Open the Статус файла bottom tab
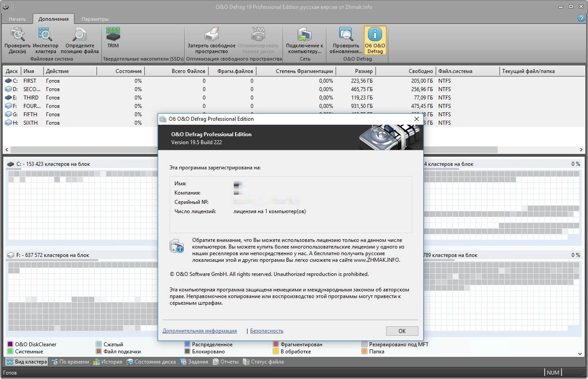This screenshot has width=588, height=379. point(263,362)
